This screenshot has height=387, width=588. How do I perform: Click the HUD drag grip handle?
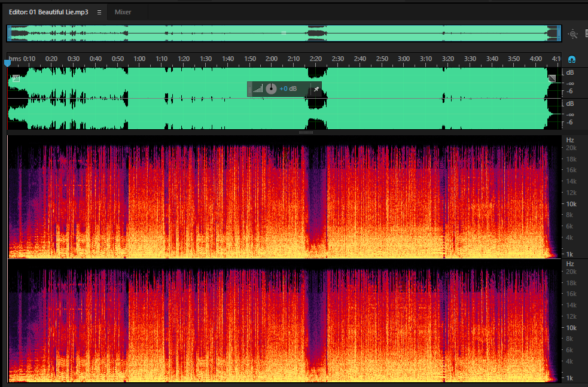tap(250, 89)
